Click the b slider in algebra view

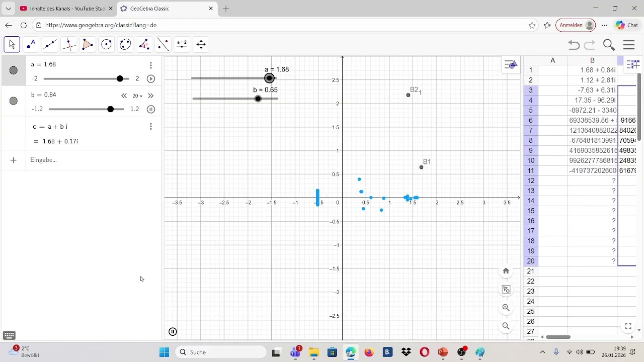pos(86,109)
